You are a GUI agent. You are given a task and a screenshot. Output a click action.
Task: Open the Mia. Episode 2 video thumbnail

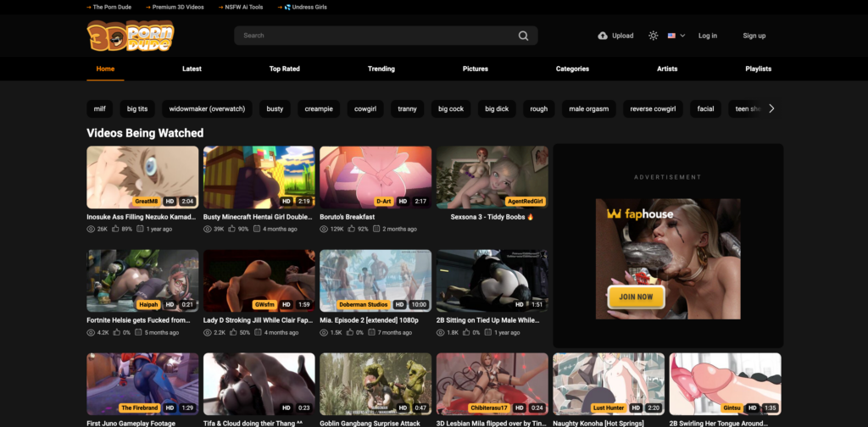coord(376,281)
